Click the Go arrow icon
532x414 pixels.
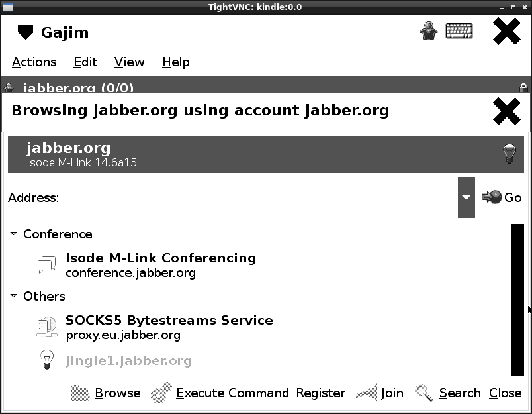click(491, 197)
